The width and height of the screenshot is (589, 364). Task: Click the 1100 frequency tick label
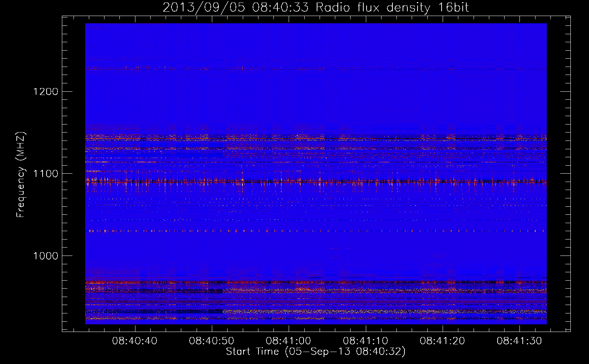[x=46, y=174]
